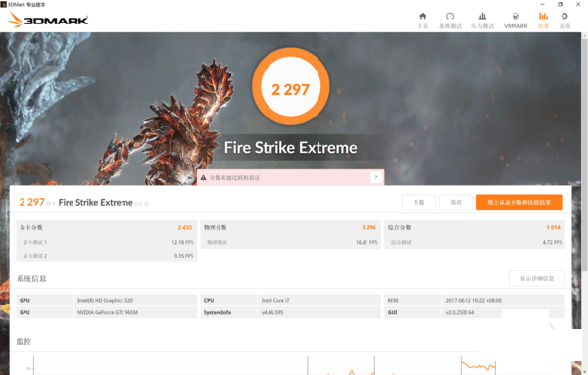Click the graphics score value 2 433
The width and height of the screenshot is (588, 375).
click(185, 227)
